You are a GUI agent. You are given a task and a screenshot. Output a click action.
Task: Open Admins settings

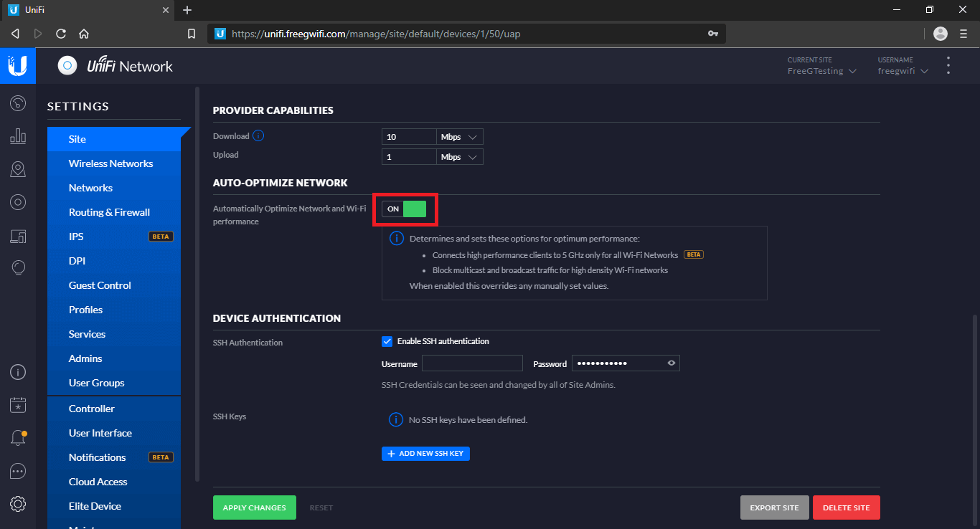[114, 358]
